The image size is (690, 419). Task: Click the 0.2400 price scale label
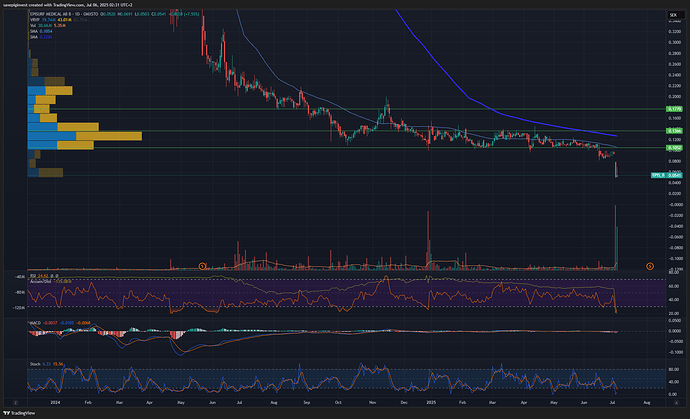coord(675,75)
